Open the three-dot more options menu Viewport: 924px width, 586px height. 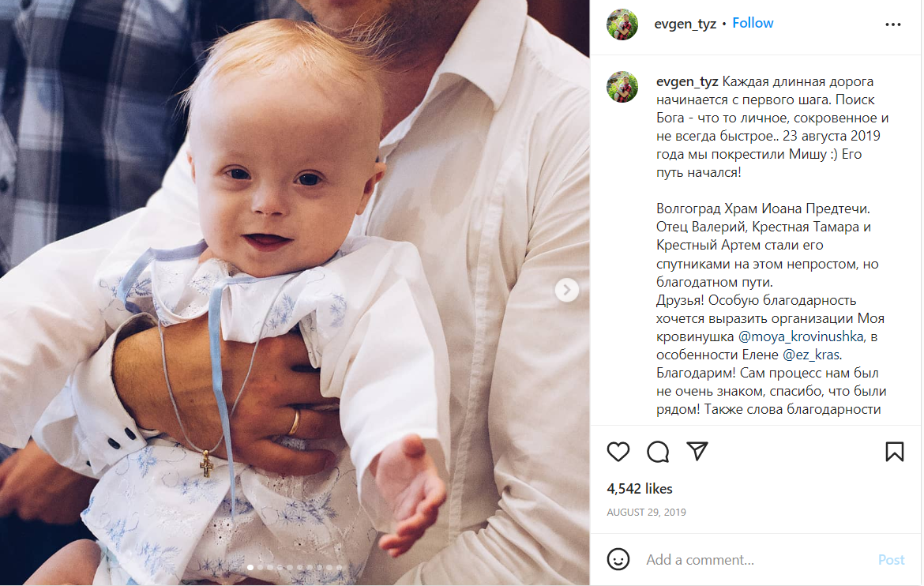pyautogui.click(x=892, y=24)
